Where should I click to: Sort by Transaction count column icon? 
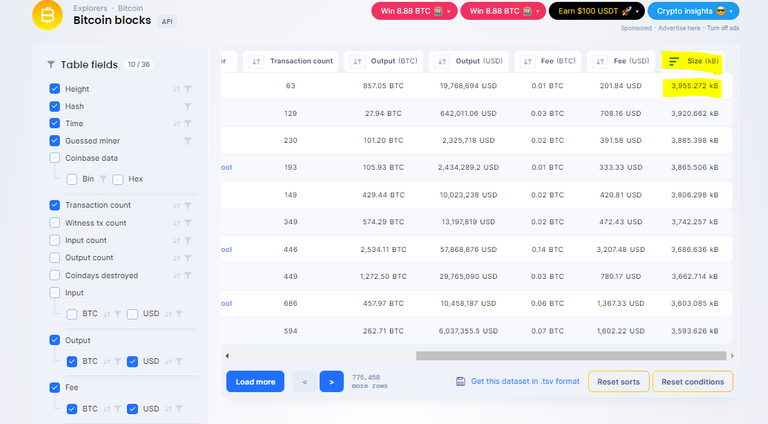256,62
